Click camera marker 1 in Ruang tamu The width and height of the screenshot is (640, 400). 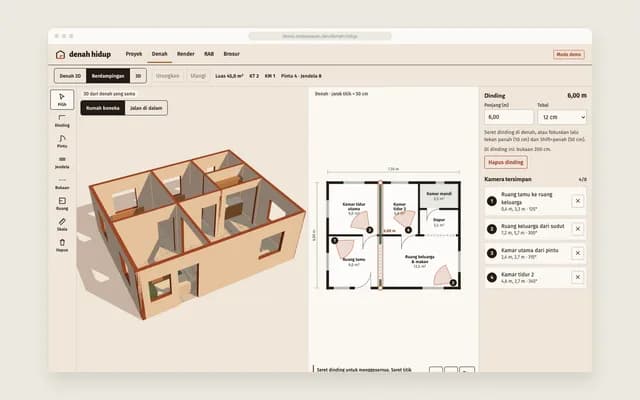click(x=335, y=241)
